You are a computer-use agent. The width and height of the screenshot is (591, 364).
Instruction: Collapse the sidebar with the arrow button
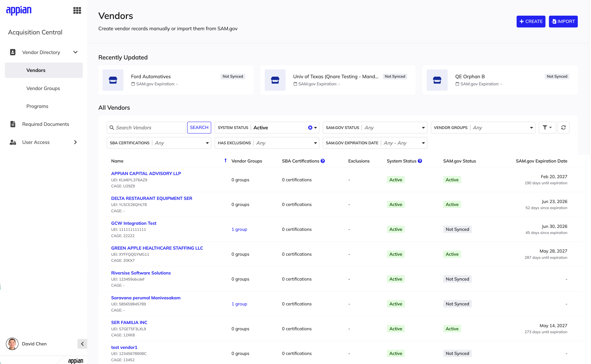coord(82,344)
